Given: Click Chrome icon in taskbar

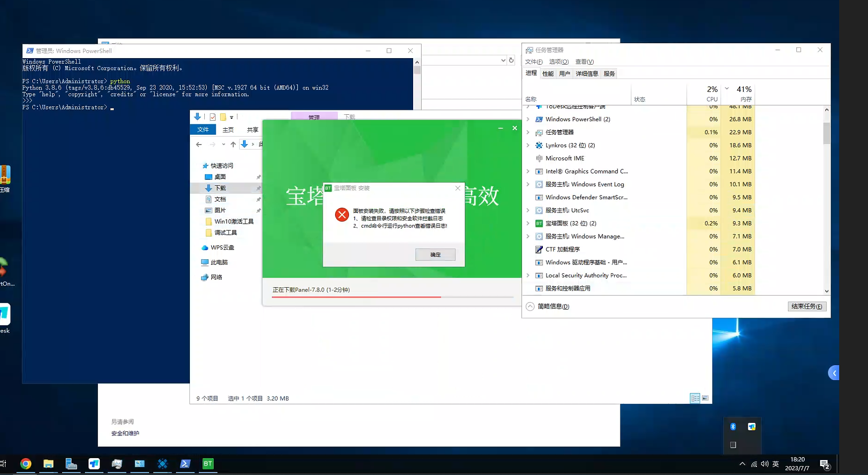Looking at the screenshot, I should (26, 464).
